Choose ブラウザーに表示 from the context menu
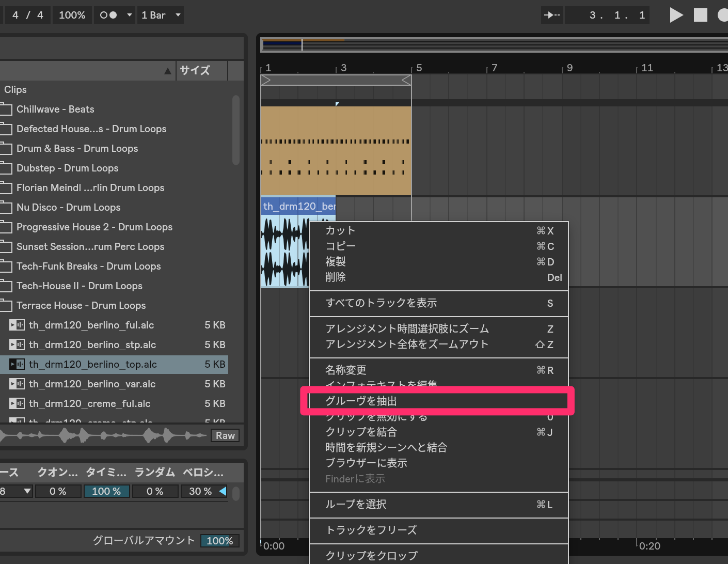728x564 pixels. pyautogui.click(x=439, y=463)
